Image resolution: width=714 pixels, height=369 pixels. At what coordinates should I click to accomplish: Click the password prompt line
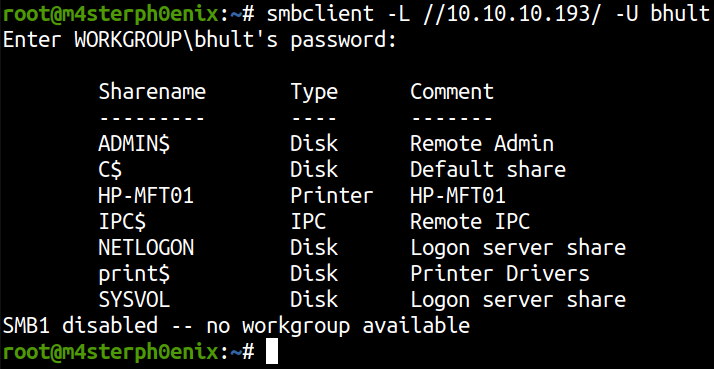199,41
